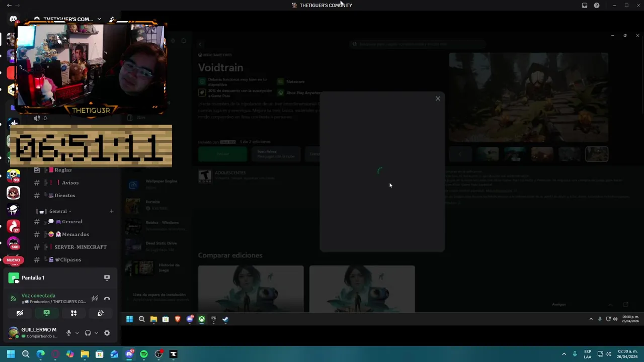The width and height of the screenshot is (644, 362).
Task: Open Microsoft Store from the main taskbar
Action: (x=100, y=354)
